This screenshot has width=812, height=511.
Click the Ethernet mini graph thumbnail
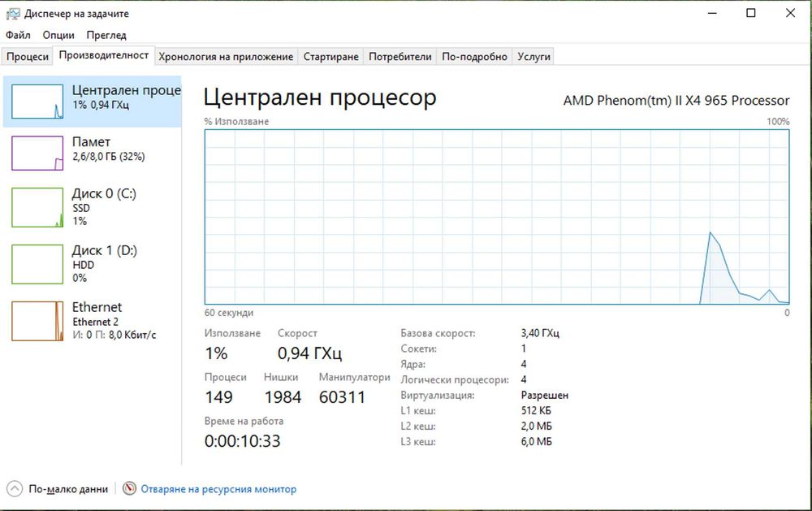(37, 321)
